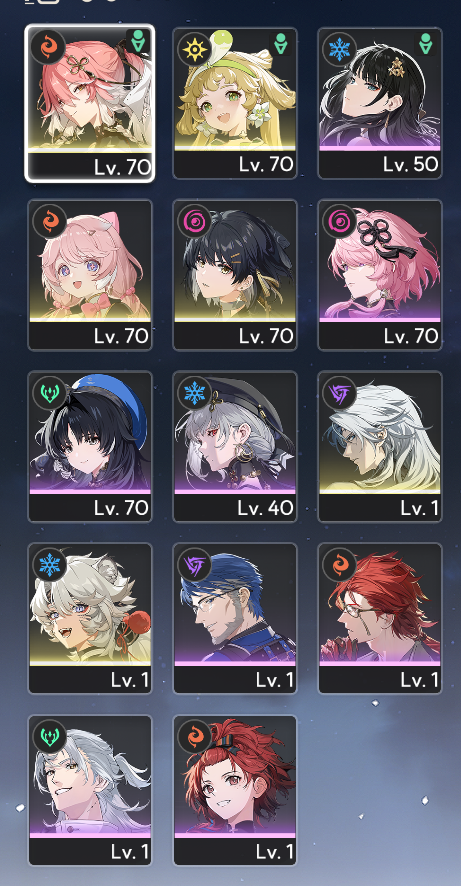
Task: Click Glacio snowflake icon on Lv. 40 card
Action: [194, 393]
